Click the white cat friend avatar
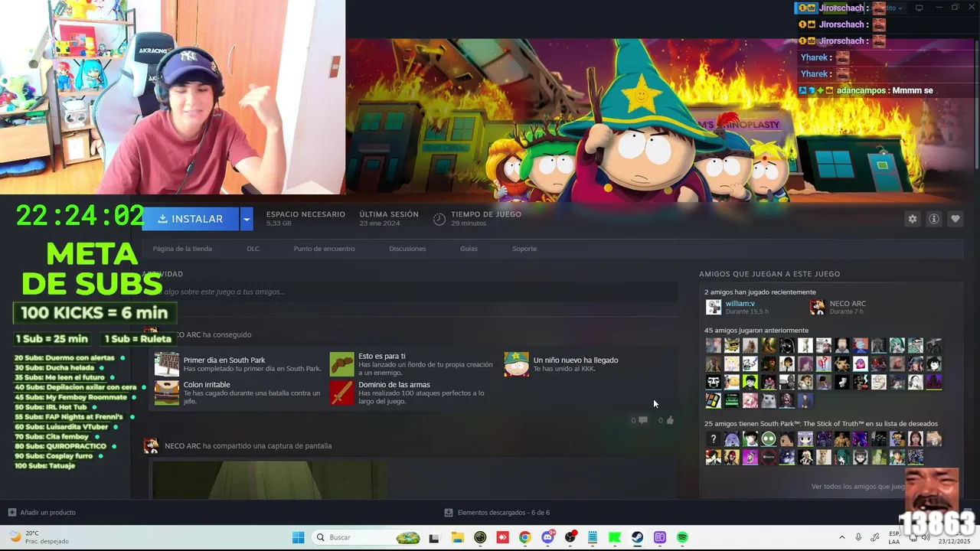Viewport: 980px width, 551px height. [768, 400]
